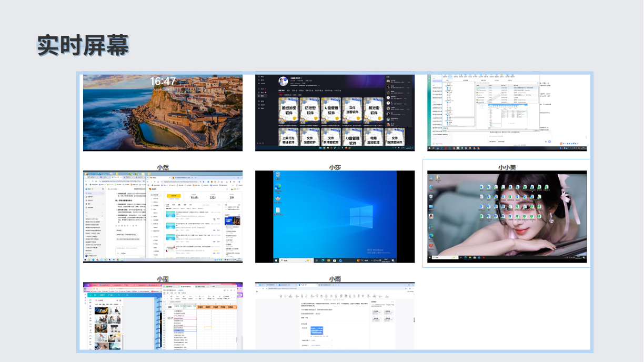This screenshot has width=644, height=362.
Task: Click the 图纸加密软件 card in dark screen
Action: click(x=288, y=110)
